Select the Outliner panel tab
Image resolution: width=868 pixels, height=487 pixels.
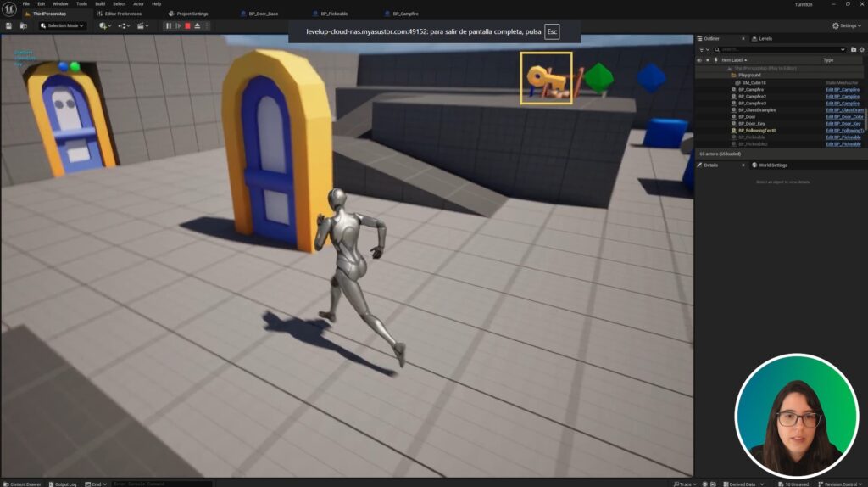coord(711,39)
